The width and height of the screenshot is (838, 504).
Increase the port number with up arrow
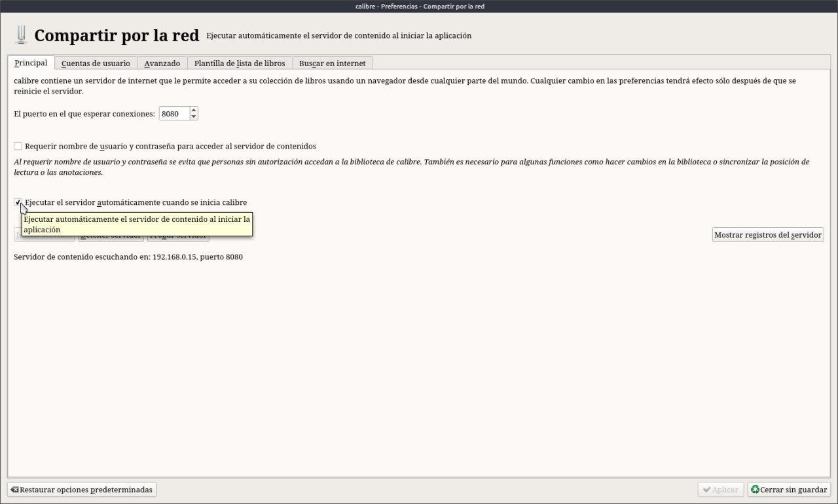194,111
